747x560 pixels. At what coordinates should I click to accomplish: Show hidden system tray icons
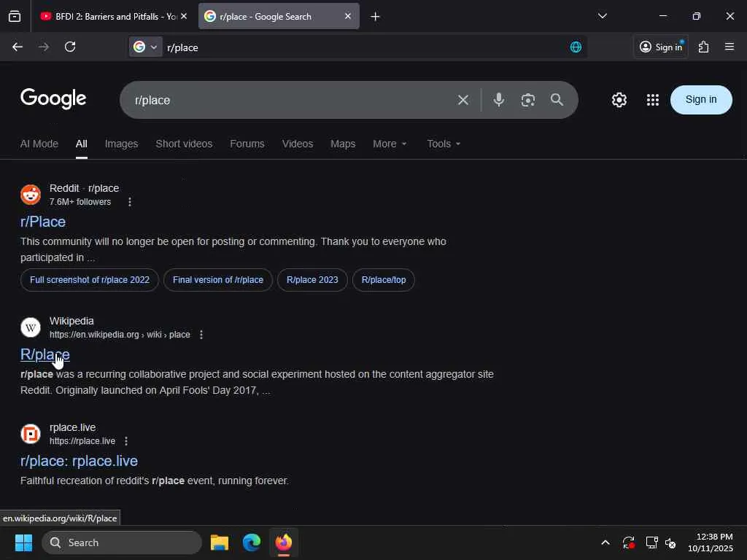(605, 542)
